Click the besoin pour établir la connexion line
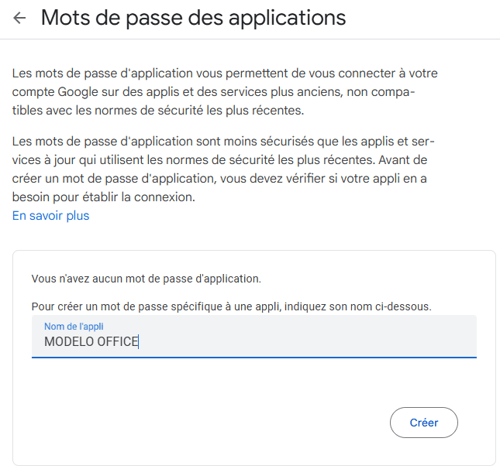Viewport: 500px width, 469px height. click(104, 197)
